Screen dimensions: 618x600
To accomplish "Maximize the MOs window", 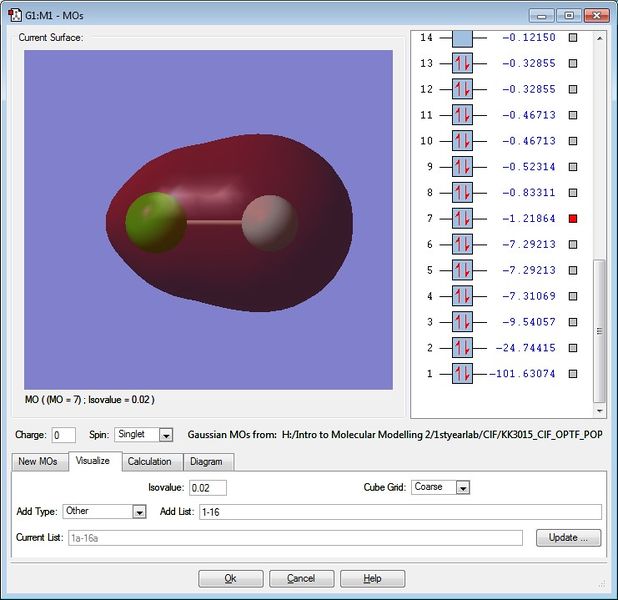I will pos(569,15).
